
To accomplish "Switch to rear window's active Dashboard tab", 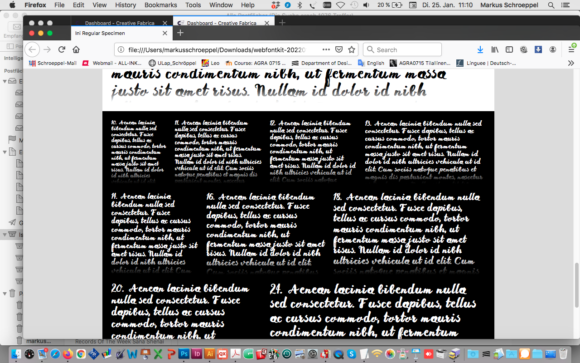I will [x=224, y=23].
